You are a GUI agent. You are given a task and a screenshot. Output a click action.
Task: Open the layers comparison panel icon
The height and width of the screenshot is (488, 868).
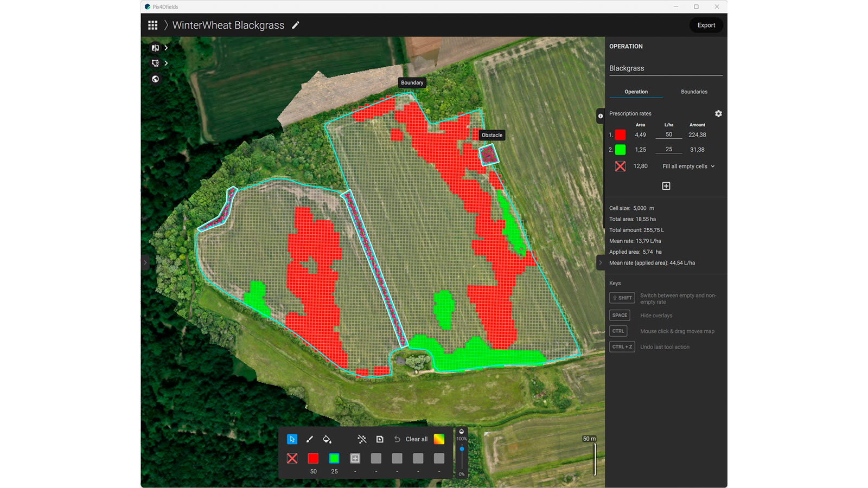coord(156,48)
